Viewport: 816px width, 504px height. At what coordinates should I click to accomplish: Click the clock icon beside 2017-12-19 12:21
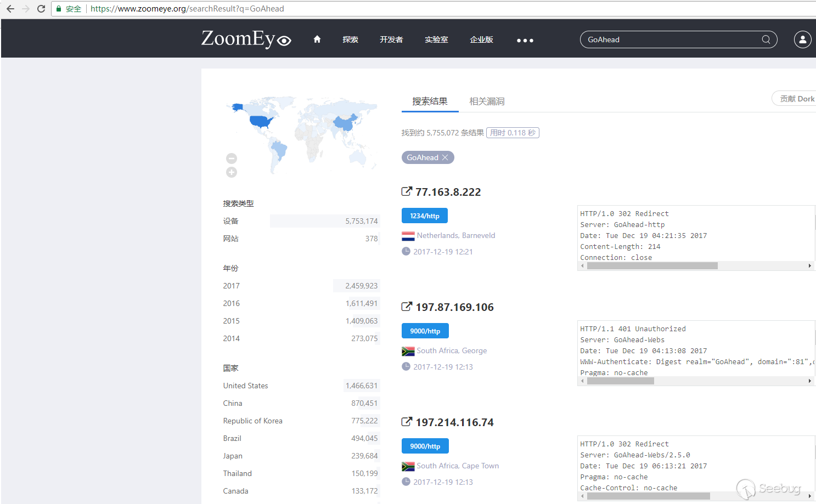pyautogui.click(x=406, y=251)
